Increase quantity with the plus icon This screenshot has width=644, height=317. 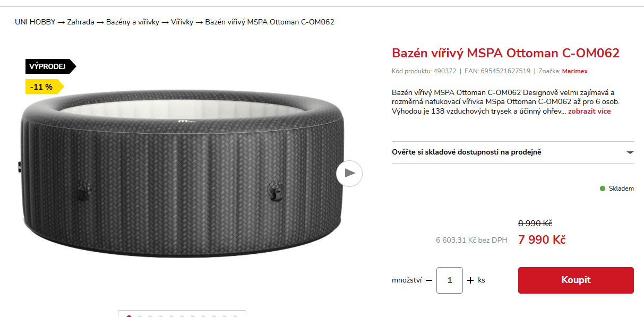pos(470,280)
